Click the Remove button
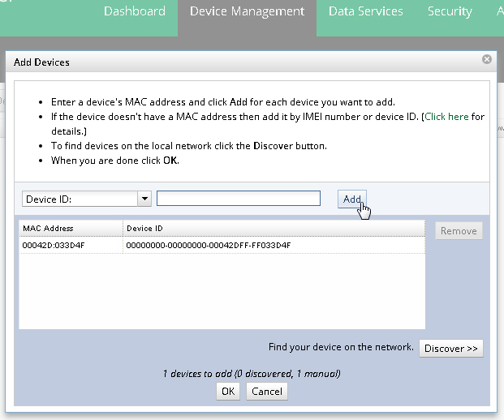 459,231
